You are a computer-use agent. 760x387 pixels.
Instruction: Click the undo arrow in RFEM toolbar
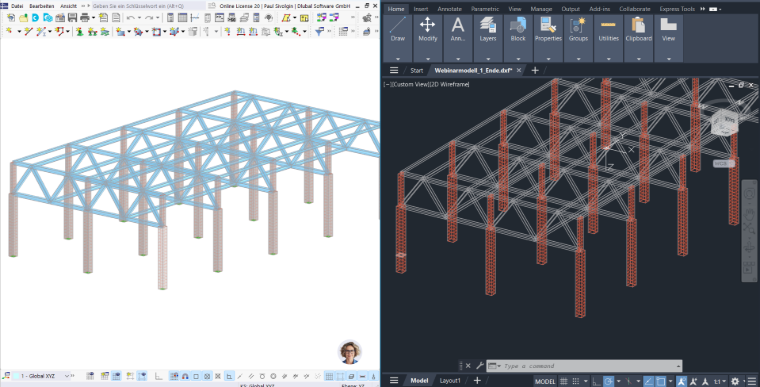[x=130, y=18]
